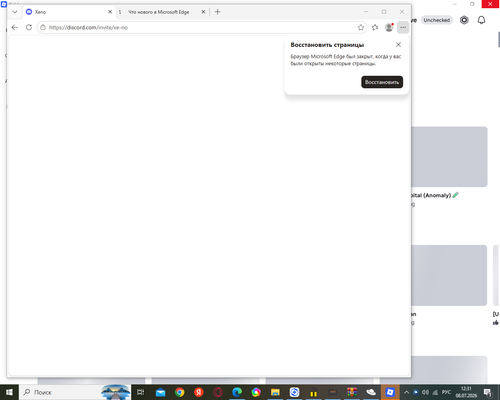
Task: Open the taskbar clock showing 12:31
Action: click(466, 392)
